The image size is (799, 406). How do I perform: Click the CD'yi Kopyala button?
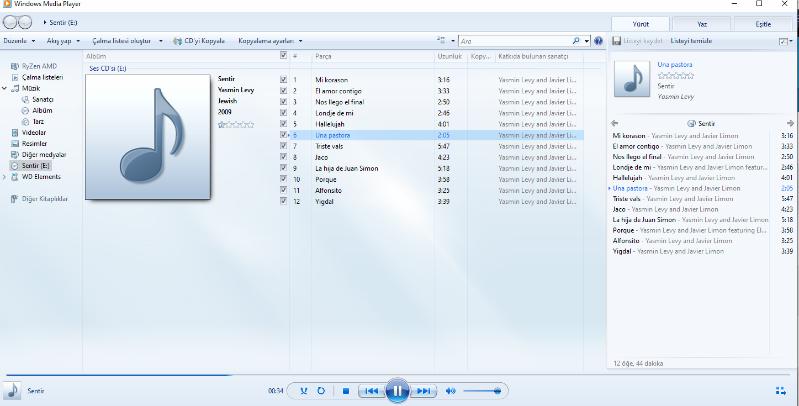pos(202,42)
